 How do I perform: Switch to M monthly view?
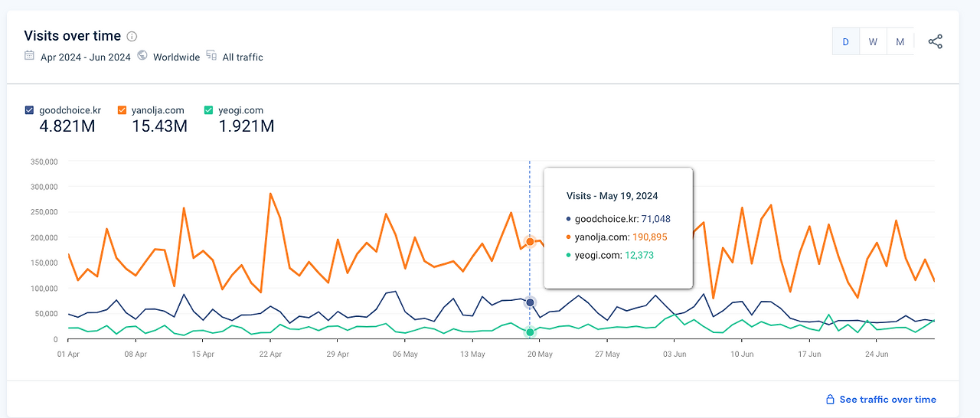(900, 42)
